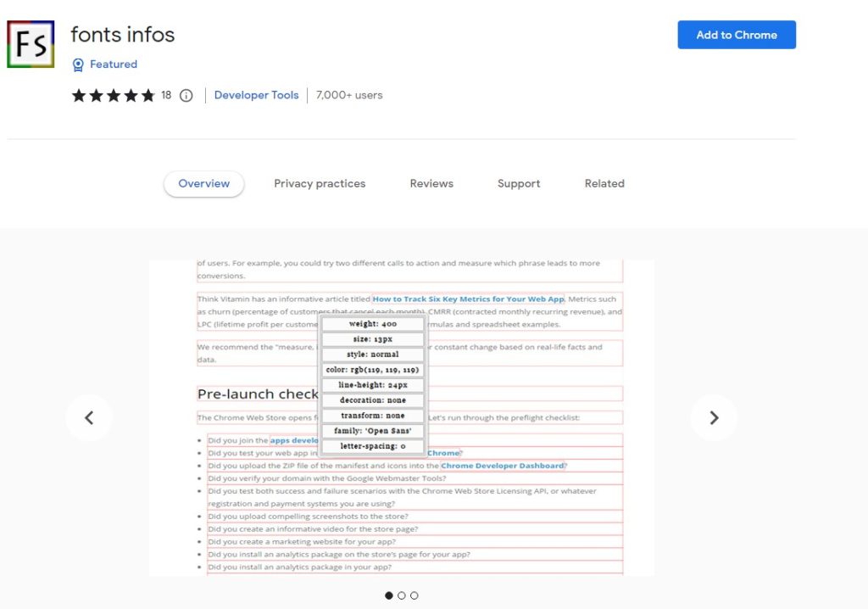Click the 7,000+ users text

(x=349, y=95)
